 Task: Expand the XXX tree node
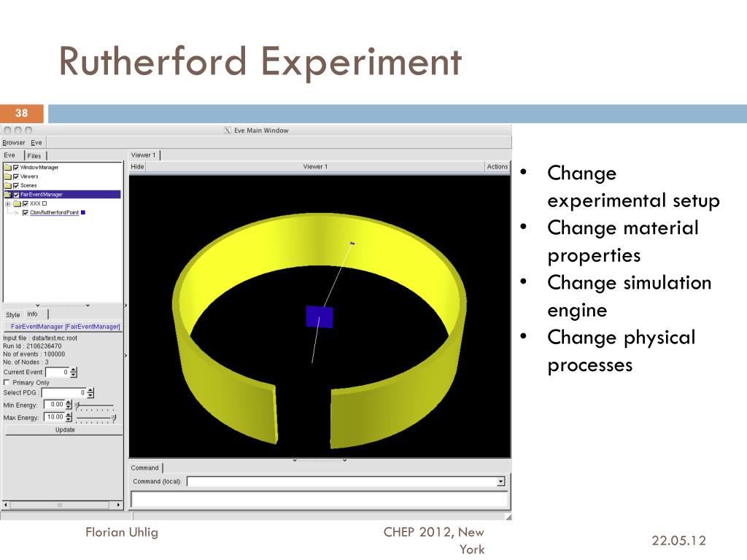pos(7,204)
